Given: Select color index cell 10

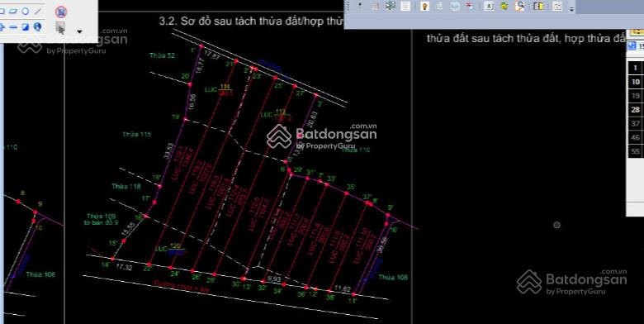Looking at the screenshot, I should pos(636,82).
